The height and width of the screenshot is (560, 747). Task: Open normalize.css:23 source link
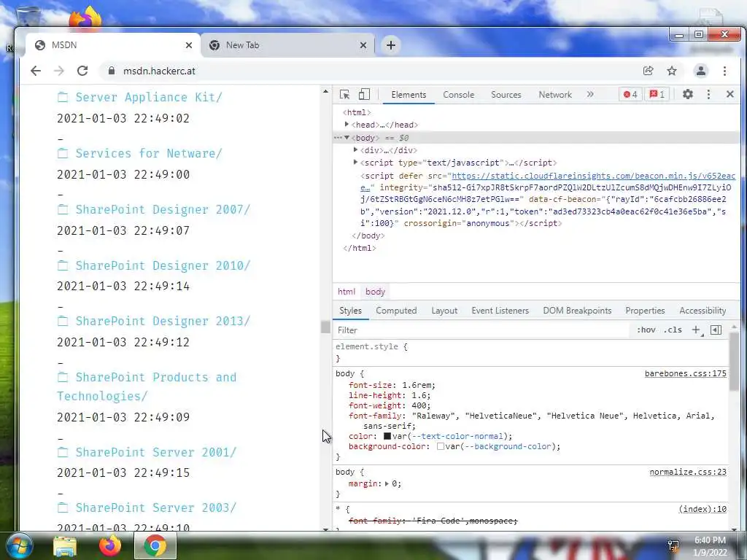(x=688, y=472)
